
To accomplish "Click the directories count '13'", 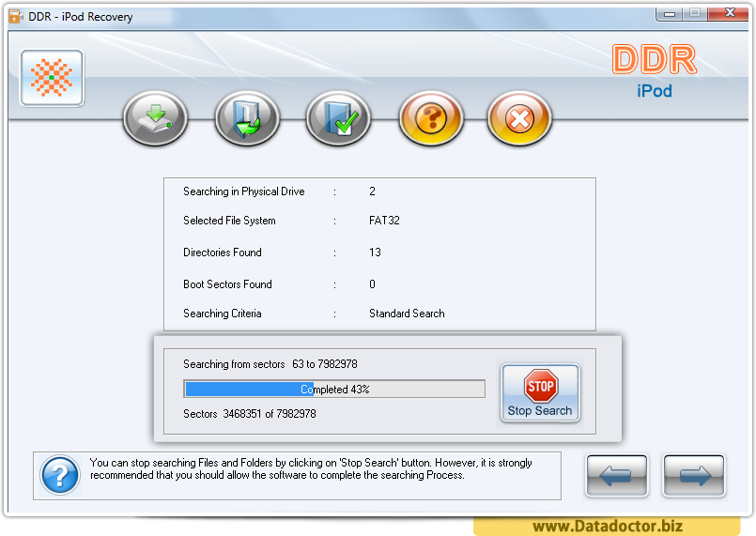I will coord(375,253).
